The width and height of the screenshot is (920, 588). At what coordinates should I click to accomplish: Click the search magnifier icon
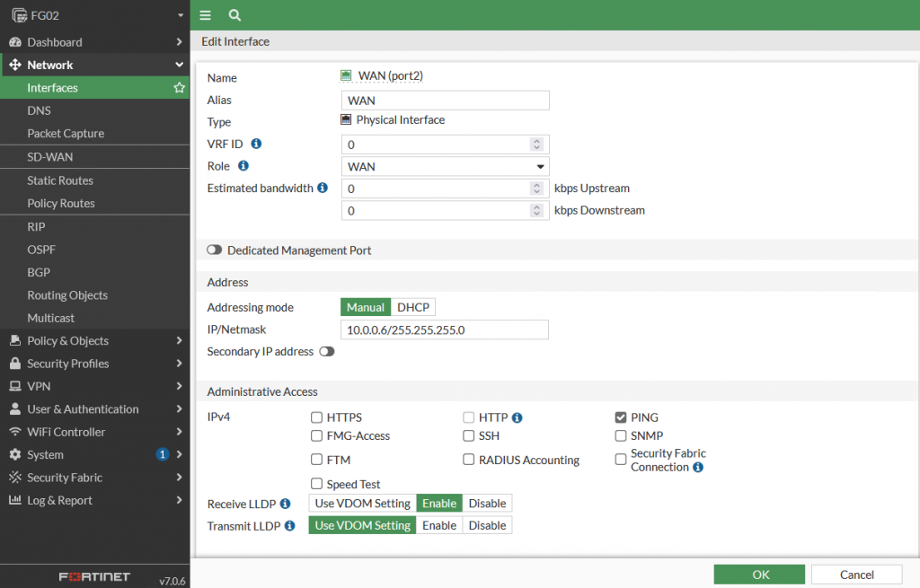pos(234,15)
